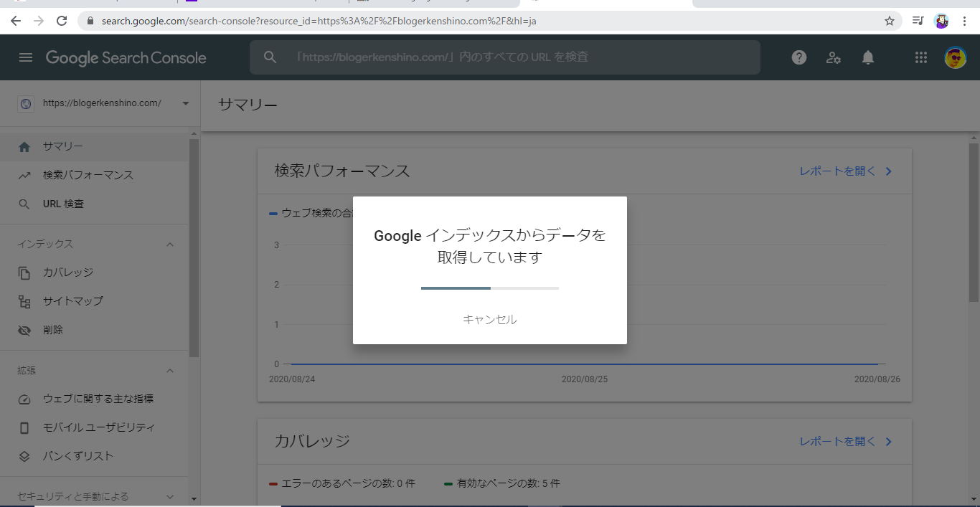Collapse the 拡張 section
The image size is (980, 507).
tap(170, 371)
